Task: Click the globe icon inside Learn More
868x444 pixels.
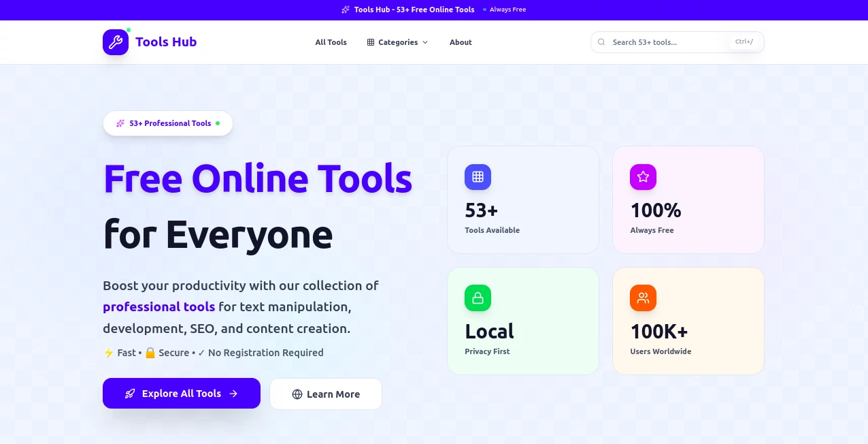Action: [297, 394]
